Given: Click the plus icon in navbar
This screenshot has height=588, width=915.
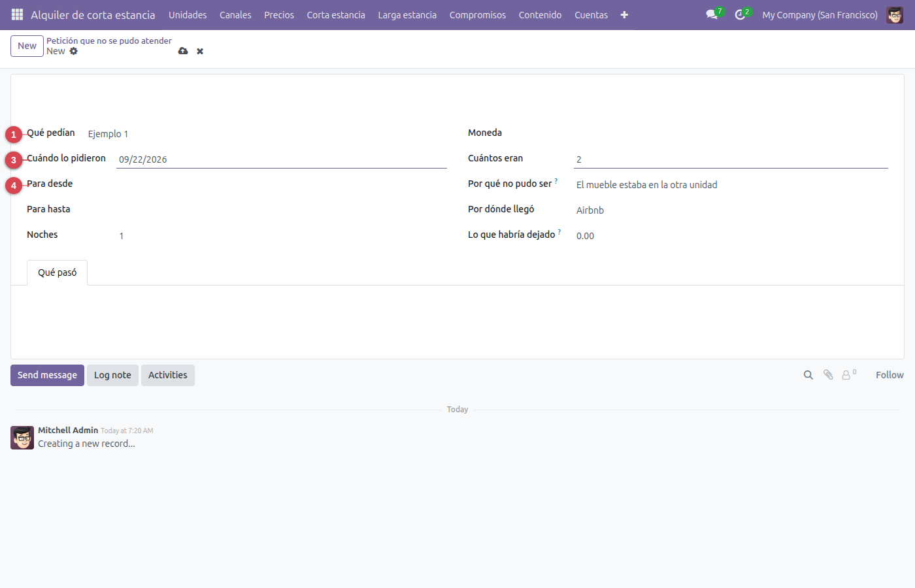Looking at the screenshot, I should point(624,14).
